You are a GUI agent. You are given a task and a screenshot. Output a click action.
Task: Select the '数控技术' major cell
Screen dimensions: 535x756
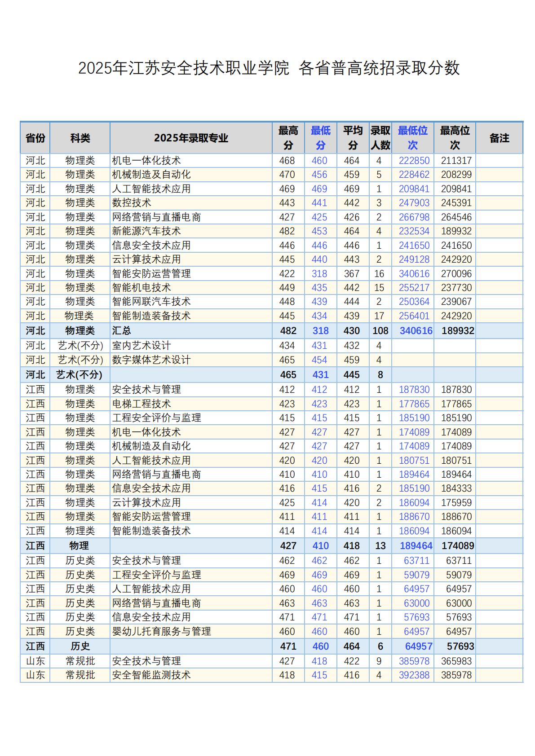coord(191,203)
